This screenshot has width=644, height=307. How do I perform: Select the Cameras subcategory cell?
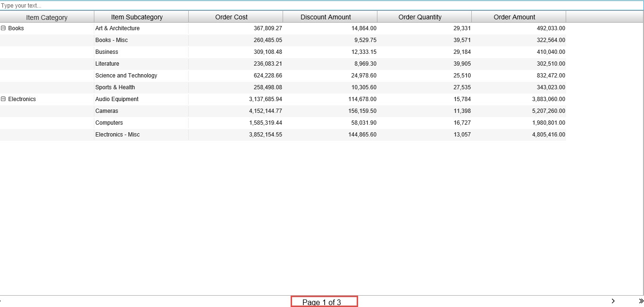pyautogui.click(x=107, y=111)
